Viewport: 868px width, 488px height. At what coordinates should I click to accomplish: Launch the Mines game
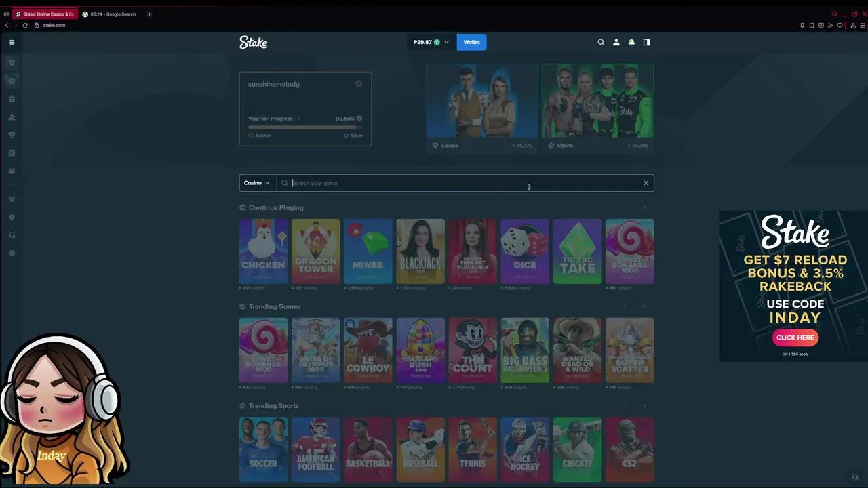pyautogui.click(x=368, y=251)
